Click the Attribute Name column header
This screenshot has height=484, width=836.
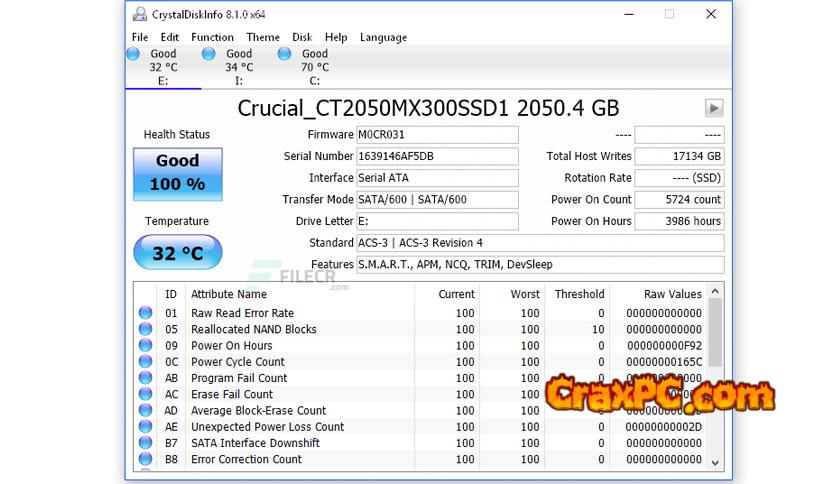point(229,294)
